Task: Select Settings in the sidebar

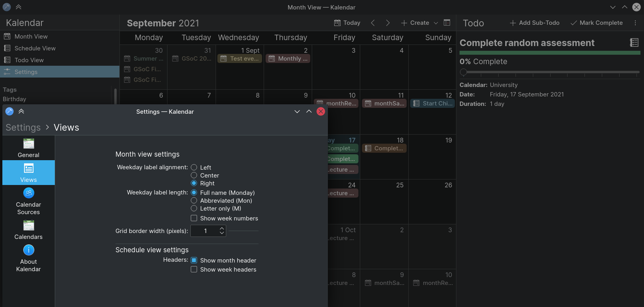Action: pos(60,72)
